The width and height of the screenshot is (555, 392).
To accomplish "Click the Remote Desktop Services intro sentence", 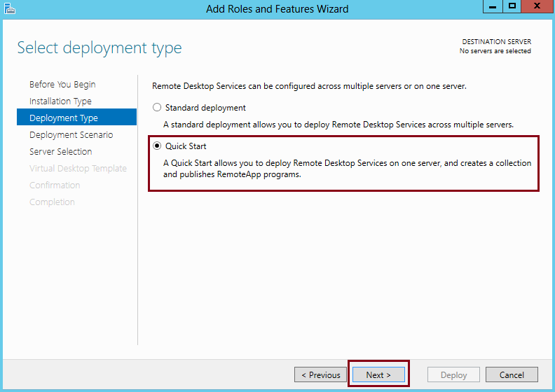I will click(309, 86).
